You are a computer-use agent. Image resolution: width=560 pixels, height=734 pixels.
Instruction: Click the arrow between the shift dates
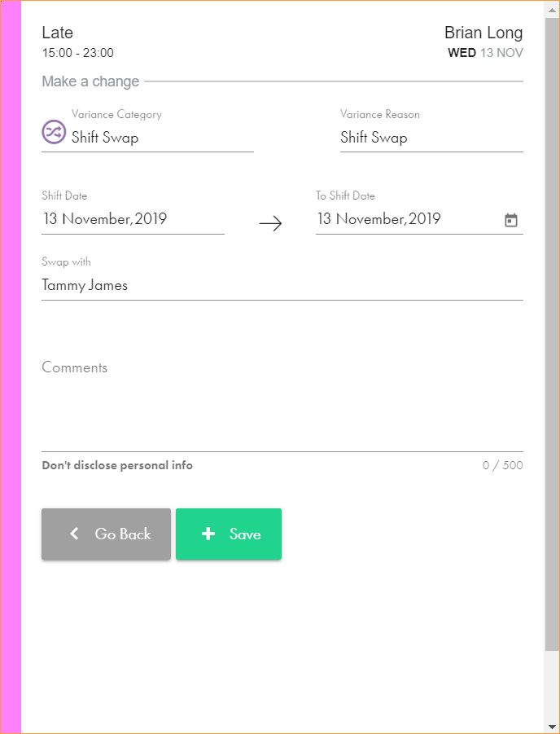click(x=270, y=224)
